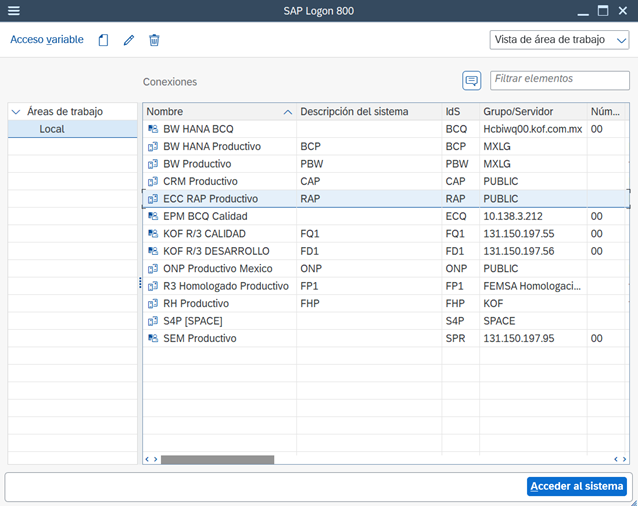Click the Grupo/Servidor column header

click(518, 111)
